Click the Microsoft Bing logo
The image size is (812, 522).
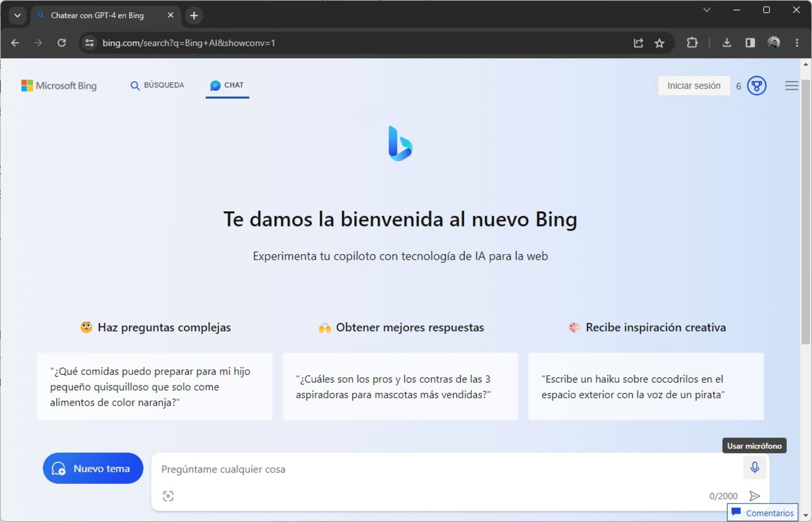pos(59,86)
